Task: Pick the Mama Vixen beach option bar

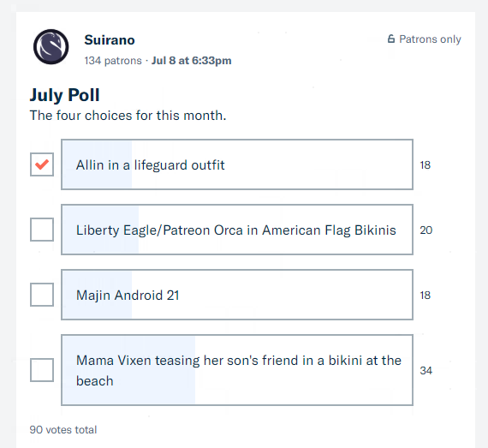Action: [x=237, y=370]
